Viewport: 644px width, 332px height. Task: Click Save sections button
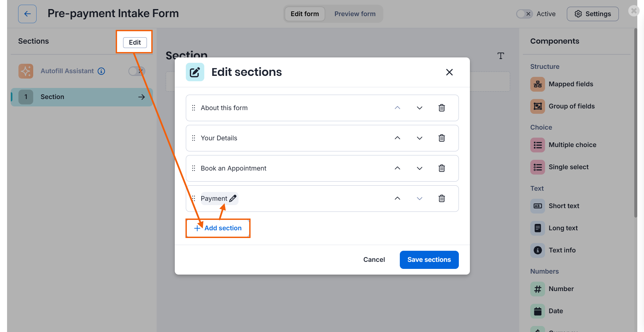coord(429,259)
